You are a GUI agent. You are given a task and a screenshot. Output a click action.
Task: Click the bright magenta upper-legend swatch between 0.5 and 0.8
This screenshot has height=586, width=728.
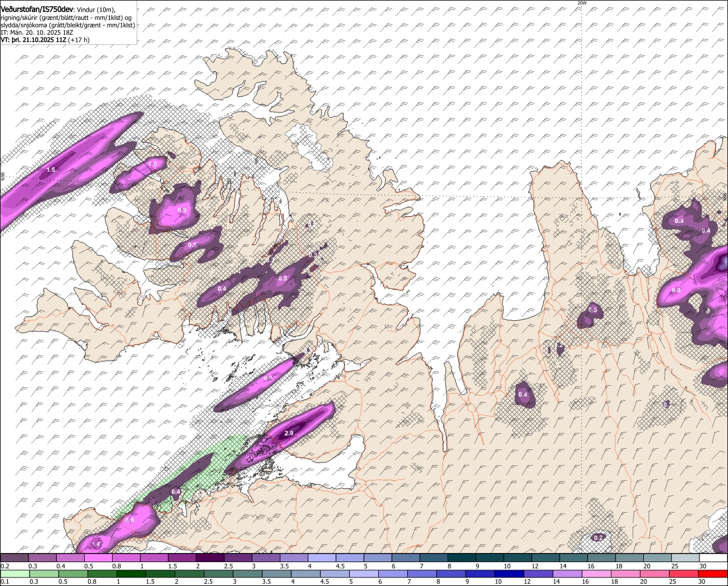[98, 558]
